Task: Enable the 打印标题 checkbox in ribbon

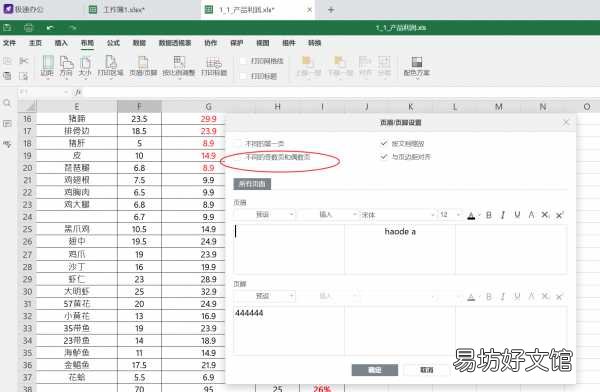Action: pyautogui.click(x=243, y=76)
